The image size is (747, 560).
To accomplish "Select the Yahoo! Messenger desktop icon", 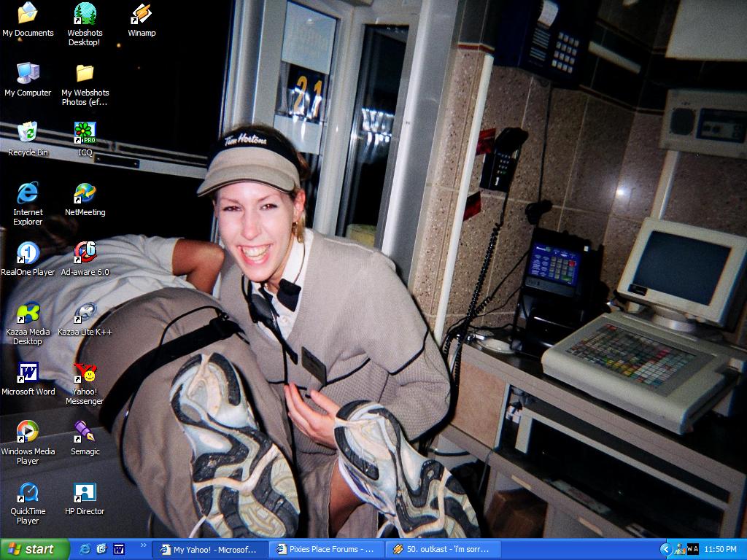I will (x=85, y=373).
